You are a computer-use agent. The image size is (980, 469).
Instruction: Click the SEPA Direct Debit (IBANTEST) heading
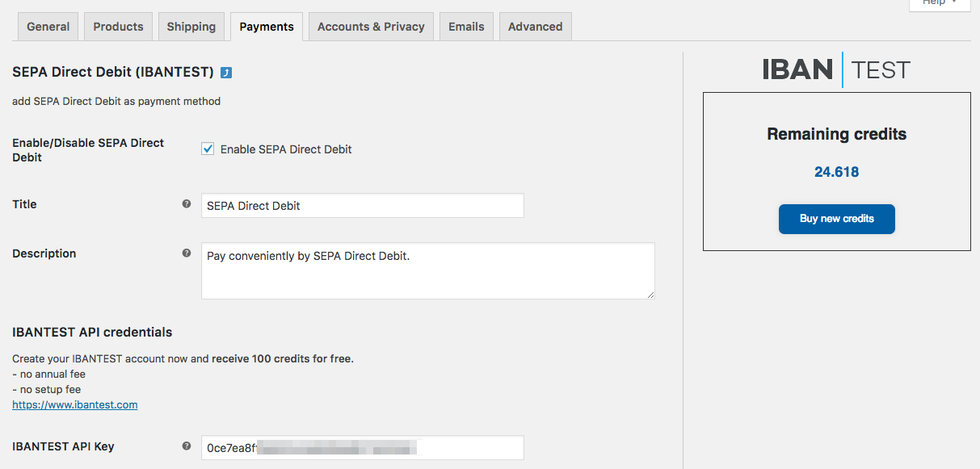point(113,72)
